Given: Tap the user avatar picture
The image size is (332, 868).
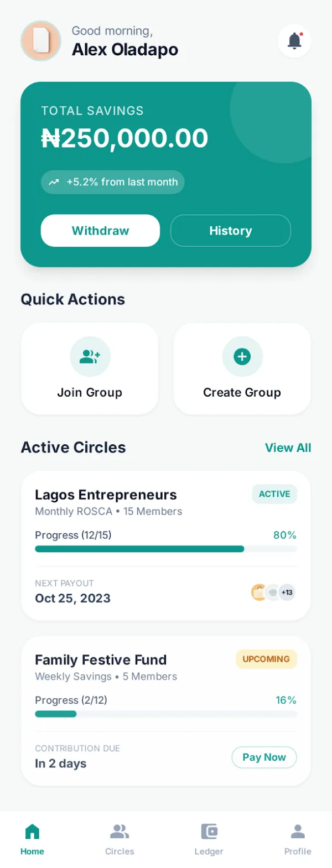Looking at the screenshot, I should (x=41, y=40).
